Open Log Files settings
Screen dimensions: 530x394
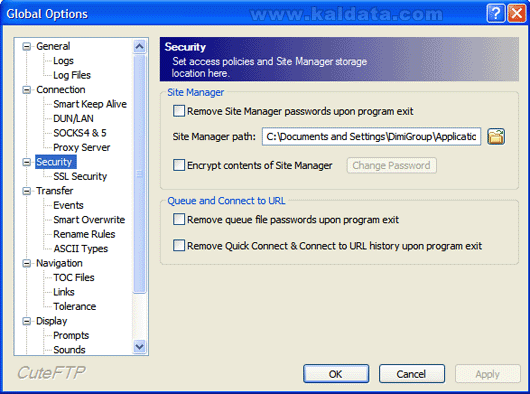coord(72,75)
